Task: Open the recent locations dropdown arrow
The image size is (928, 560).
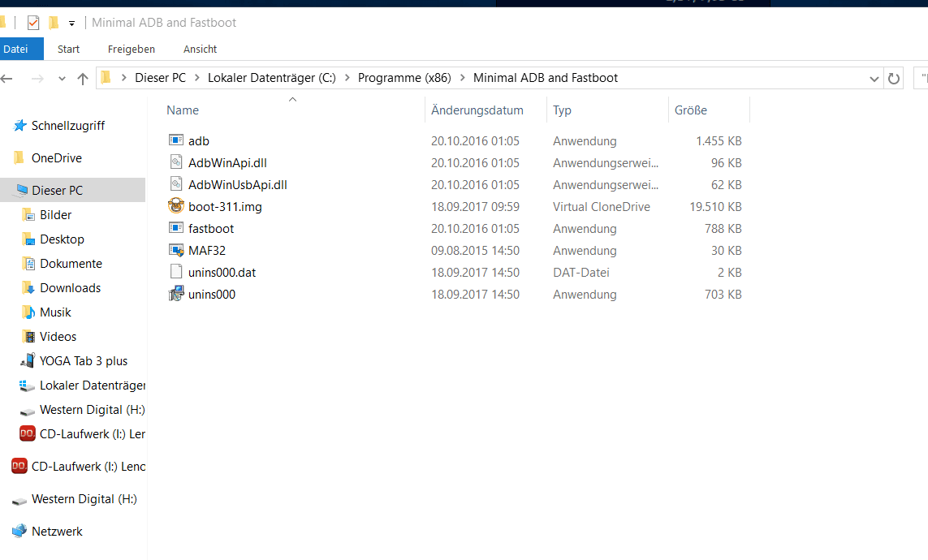Action: 62,78
